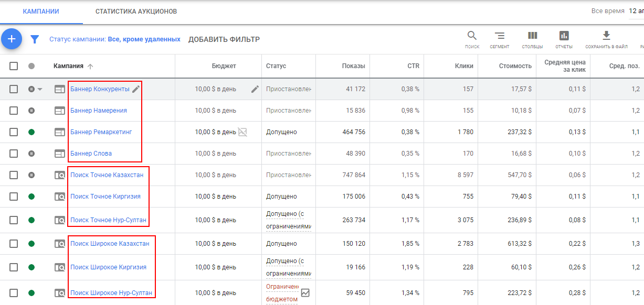Click paused status icon for Баннер Намерения
This screenshot has height=305, width=644.
point(31,111)
